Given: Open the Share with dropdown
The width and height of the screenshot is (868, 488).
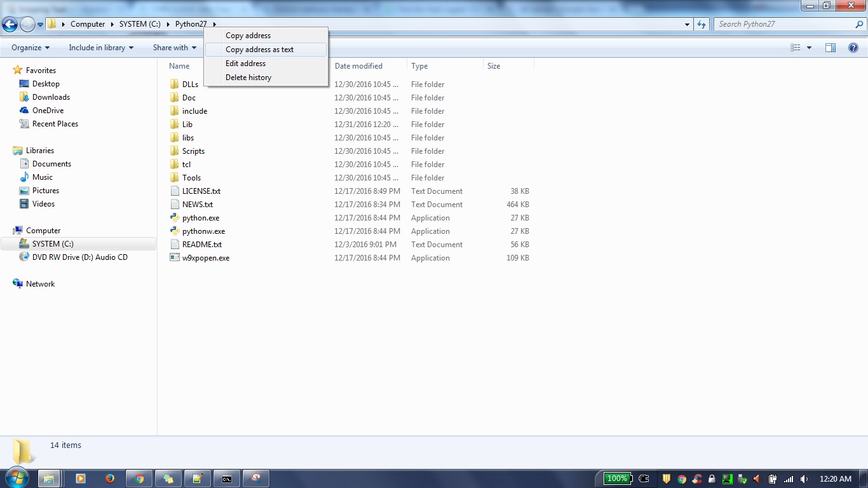Looking at the screenshot, I should [175, 48].
